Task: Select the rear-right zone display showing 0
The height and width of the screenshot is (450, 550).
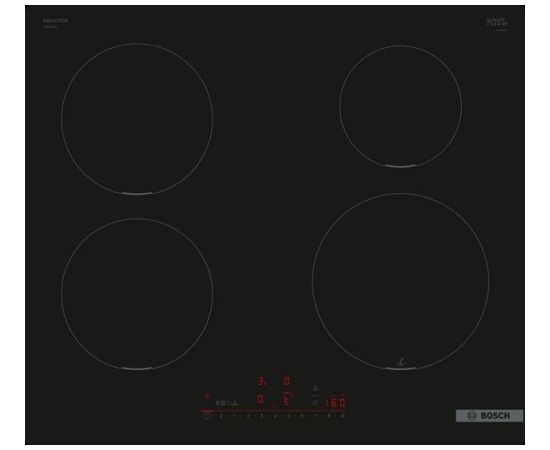Action: tap(287, 381)
